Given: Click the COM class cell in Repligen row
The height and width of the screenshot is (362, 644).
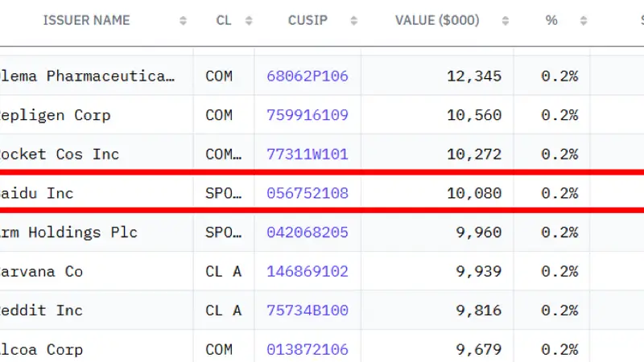Looking at the screenshot, I should [x=219, y=115].
